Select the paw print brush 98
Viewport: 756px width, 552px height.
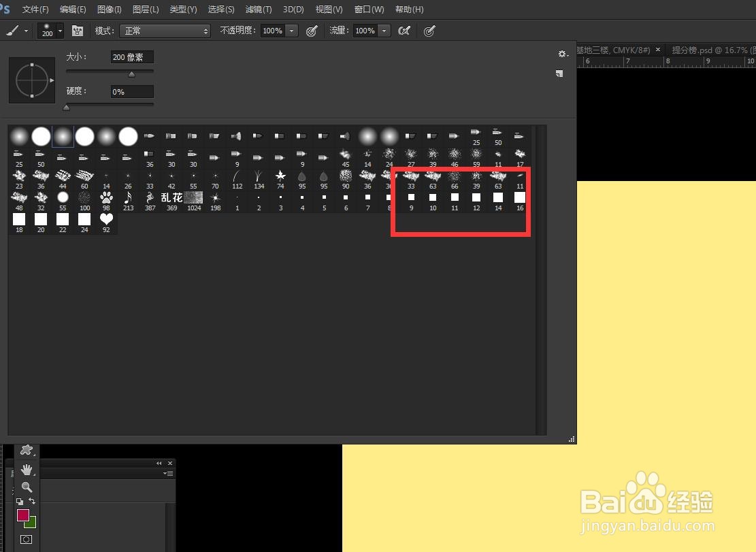(106, 201)
